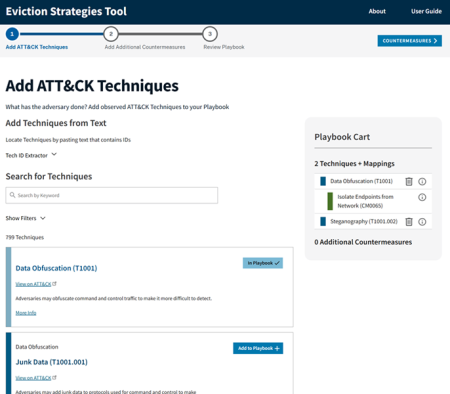Open the Data Obfuscation (T1001) technique title
This screenshot has height=394, width=450.
56,268
